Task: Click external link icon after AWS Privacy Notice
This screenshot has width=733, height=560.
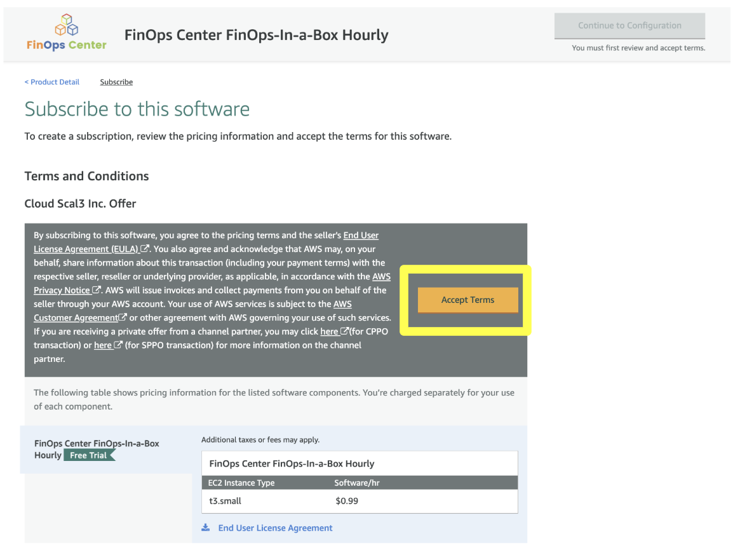Action: pos(97,290)
